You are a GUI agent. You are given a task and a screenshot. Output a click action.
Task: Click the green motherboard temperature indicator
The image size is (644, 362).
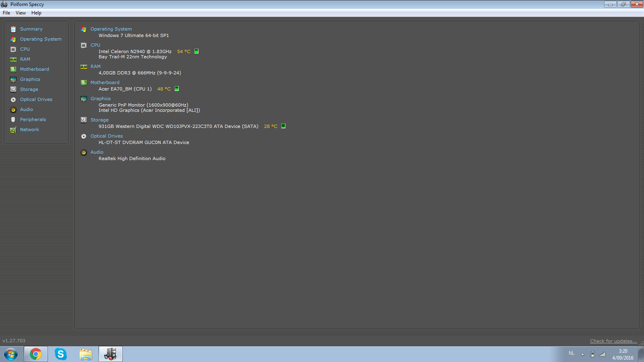[x=177, y=88]
